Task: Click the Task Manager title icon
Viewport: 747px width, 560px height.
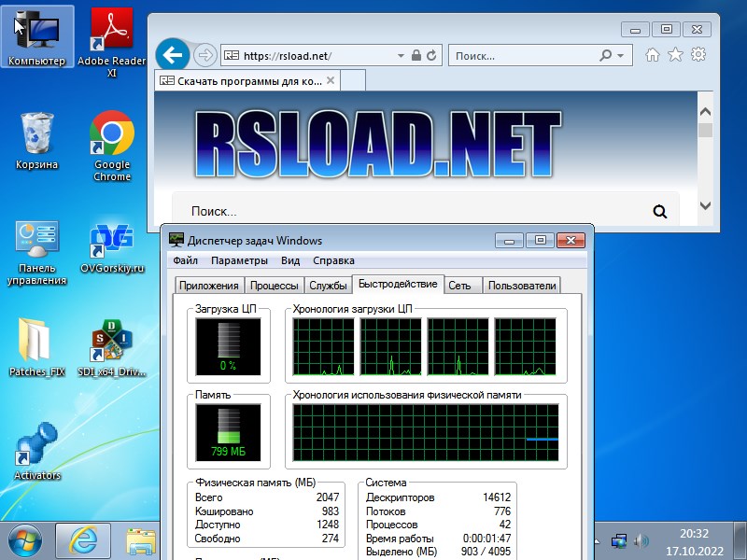Action: 176,240
